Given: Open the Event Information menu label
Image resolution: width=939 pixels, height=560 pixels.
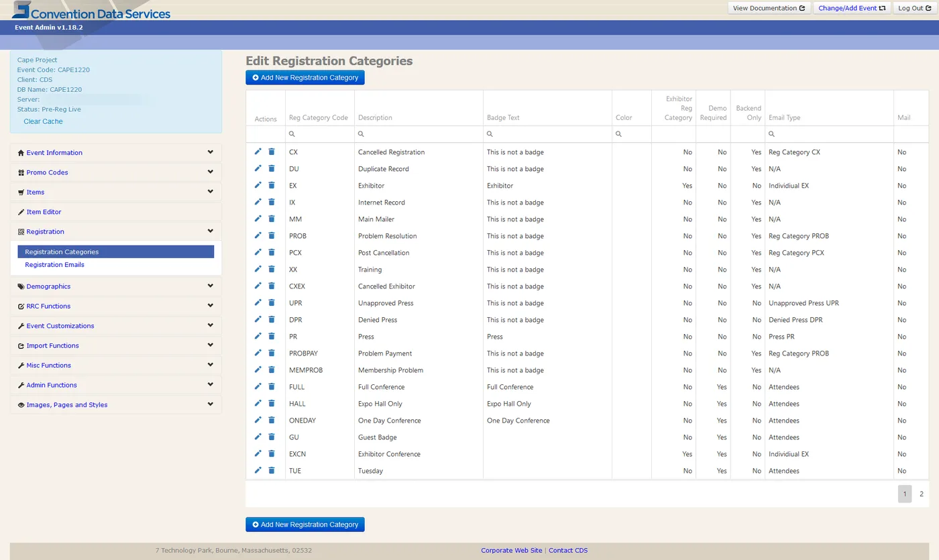Looking at the screenshot, I should (54, 153).
